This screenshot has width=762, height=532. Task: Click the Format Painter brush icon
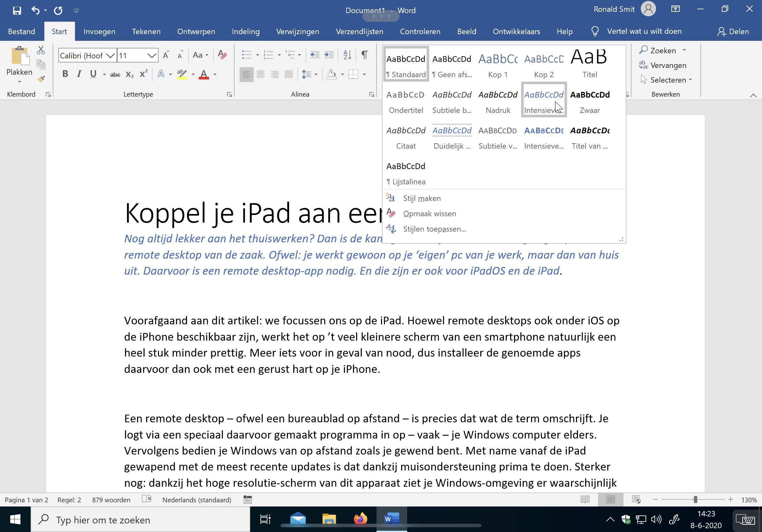tap(41, 79)
